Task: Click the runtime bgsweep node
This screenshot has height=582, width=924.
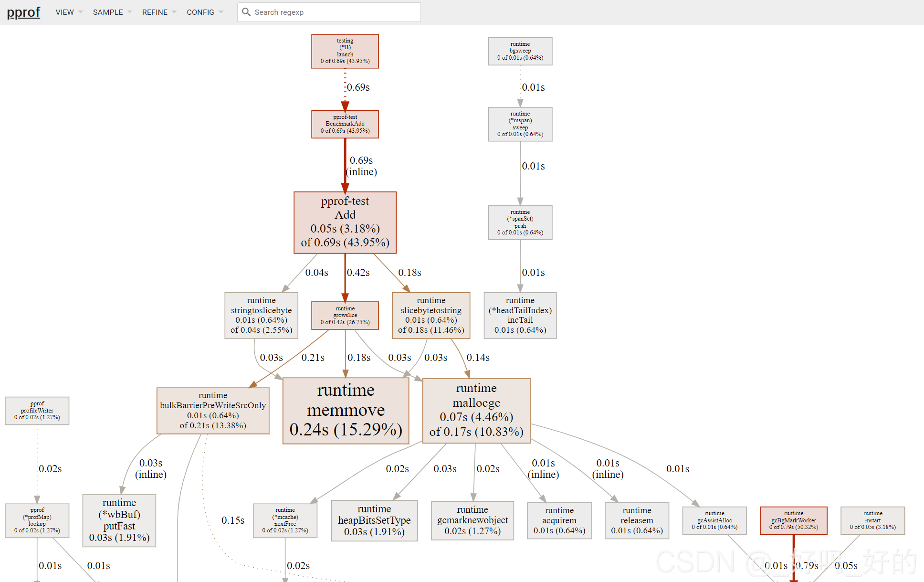Action: [x=520, y=51]
